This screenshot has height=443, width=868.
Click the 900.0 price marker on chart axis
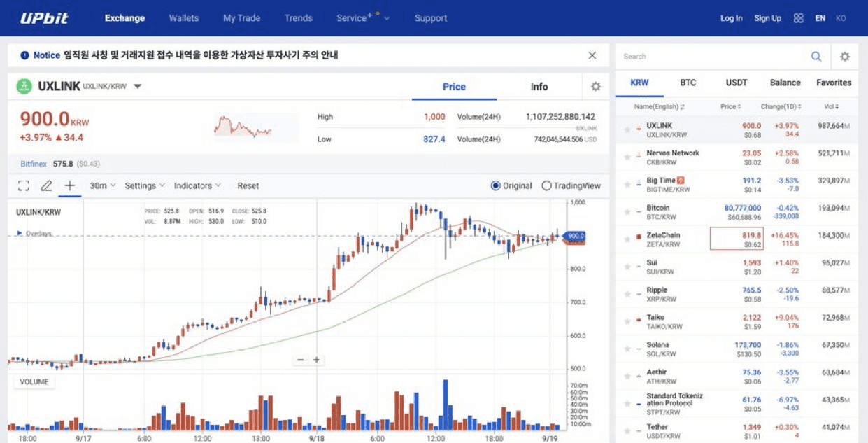[x=575, y=237]
